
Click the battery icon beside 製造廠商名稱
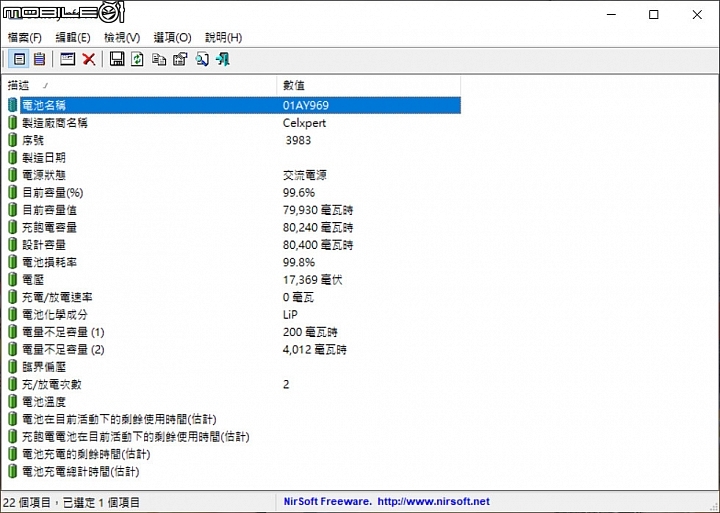coord(12,123)
